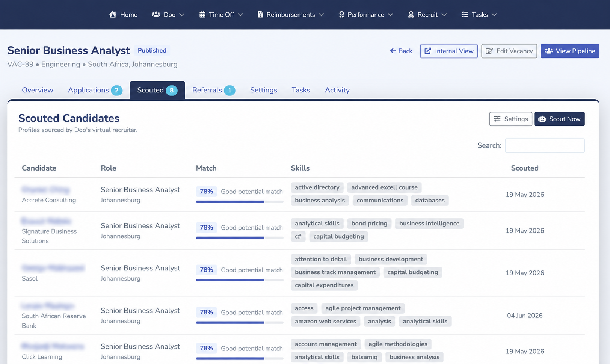The image size is (610, 364).
Task: Expand the Doo menu chevron
Action: pyautogui.click(x=182, y=15)
